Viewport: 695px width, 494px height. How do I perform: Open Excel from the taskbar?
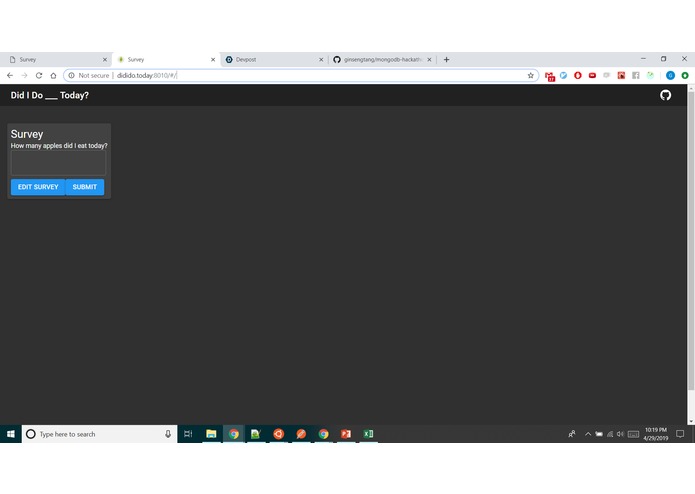(368, 434)
